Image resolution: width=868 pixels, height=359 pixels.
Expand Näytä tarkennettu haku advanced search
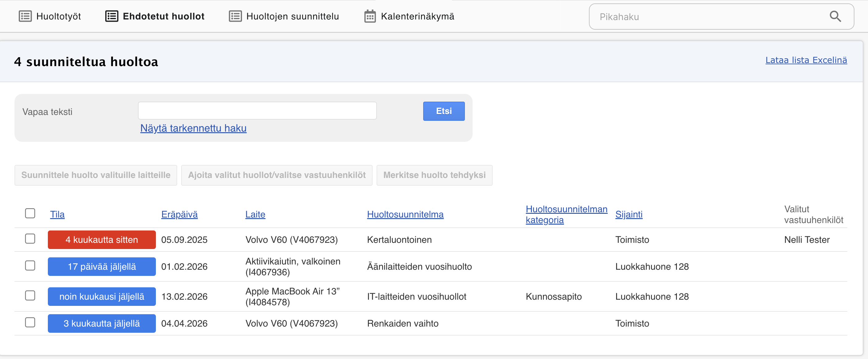193,128
